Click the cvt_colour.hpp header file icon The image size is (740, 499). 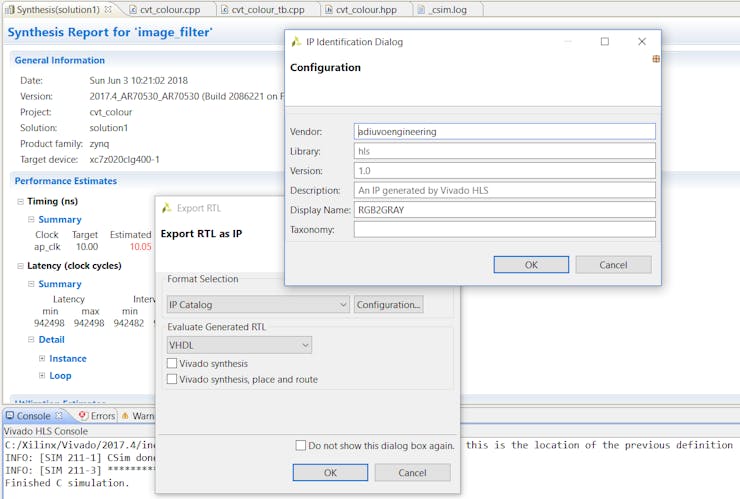(329, 9)
